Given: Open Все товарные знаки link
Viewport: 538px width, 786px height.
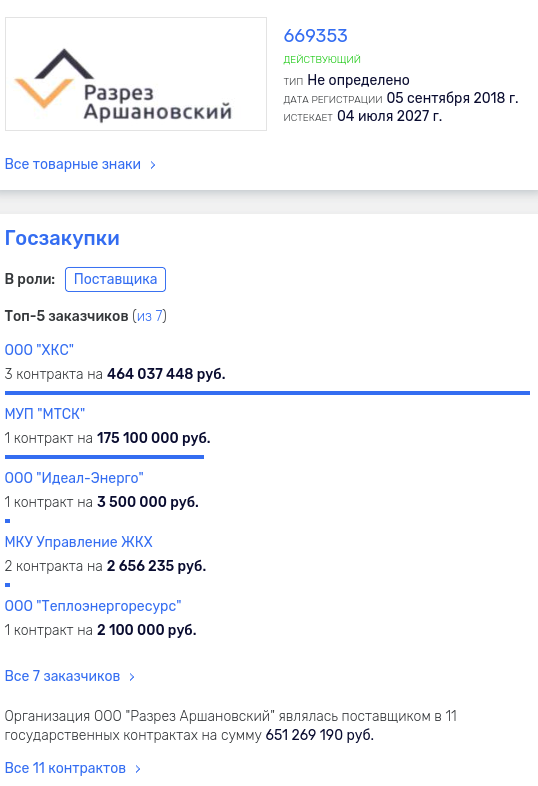Looking at the screenshot, I should point(73,164).
